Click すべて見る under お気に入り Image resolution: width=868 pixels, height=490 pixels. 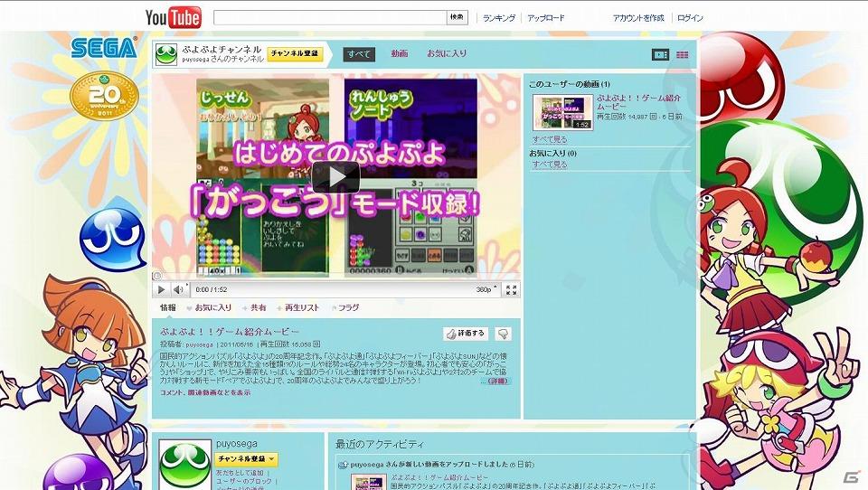[x=549, y=165]
